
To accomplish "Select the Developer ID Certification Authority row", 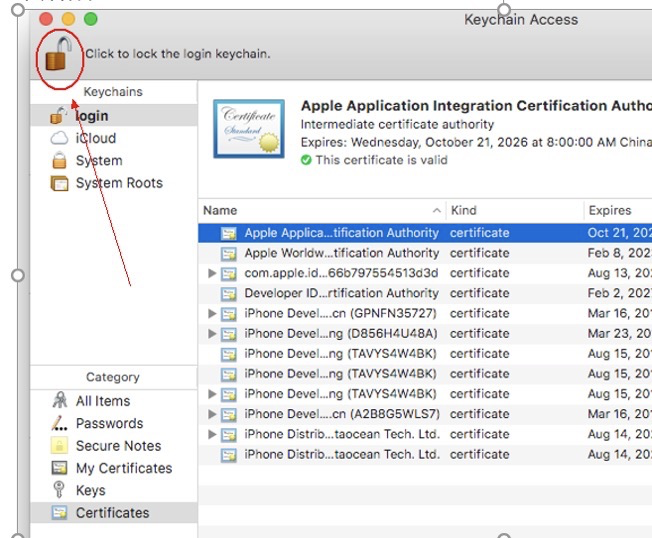I will 341,293.
